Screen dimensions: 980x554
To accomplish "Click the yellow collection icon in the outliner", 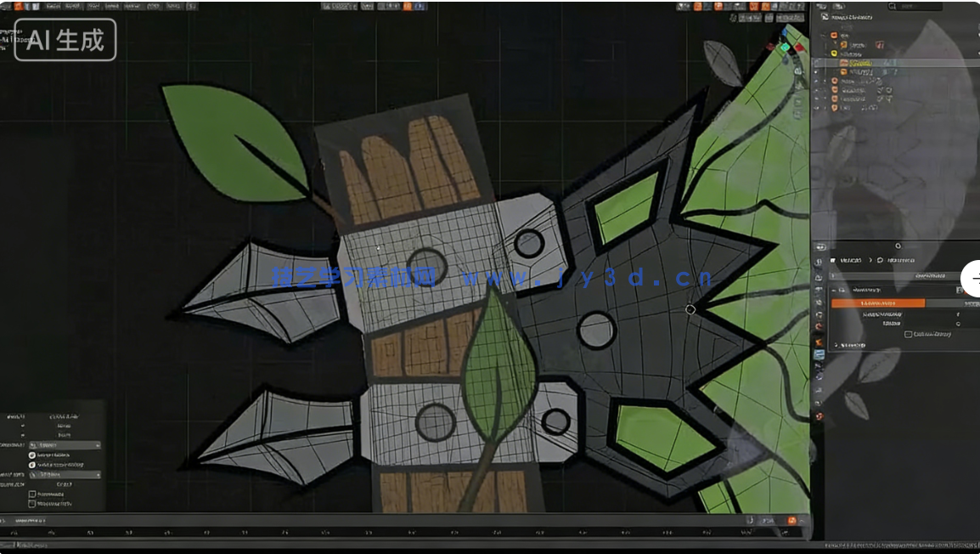I will pyautogui.click(x=834, y=54).
